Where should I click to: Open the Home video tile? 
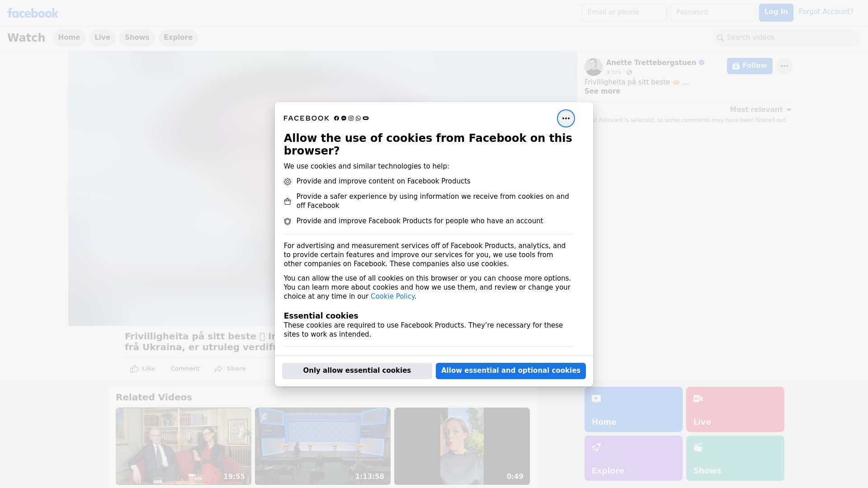[633, 409]
